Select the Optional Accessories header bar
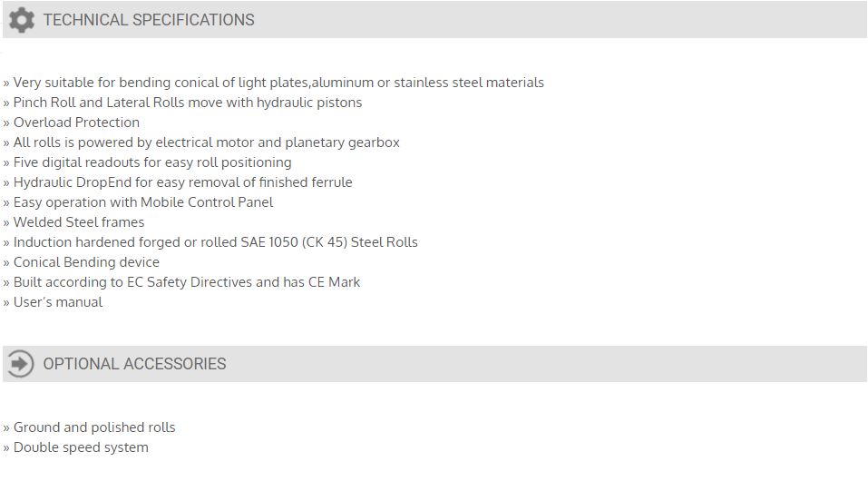Viewport: 868px width, 481px height. (x=434, y=364)
